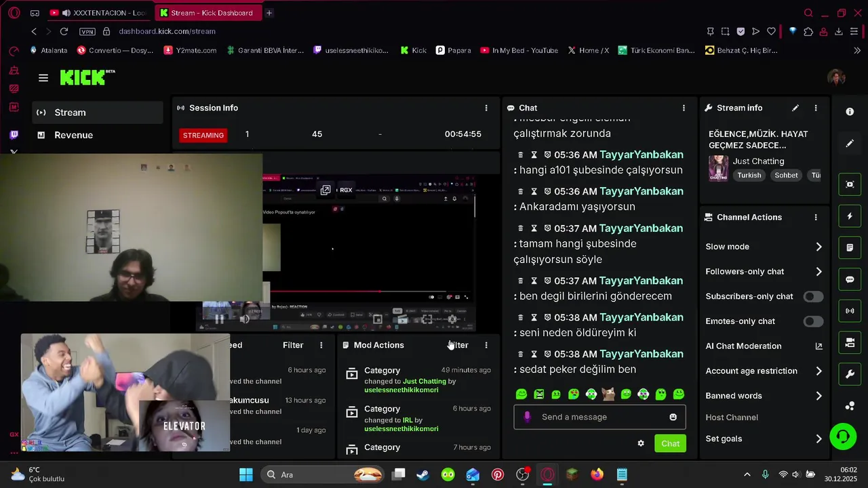The height and width of the screenshot is (488, 868).
Task: Click the broadcast signal rail icon
Action: (x=850, y=311)
